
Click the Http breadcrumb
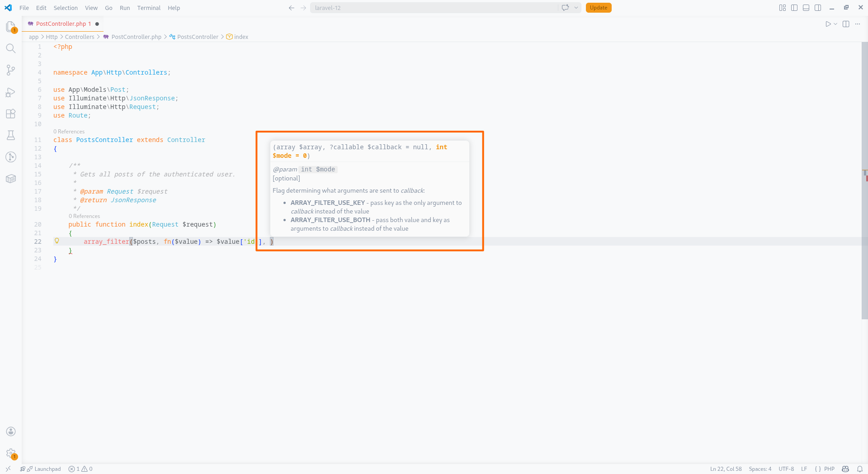click(x=52, y=37)
